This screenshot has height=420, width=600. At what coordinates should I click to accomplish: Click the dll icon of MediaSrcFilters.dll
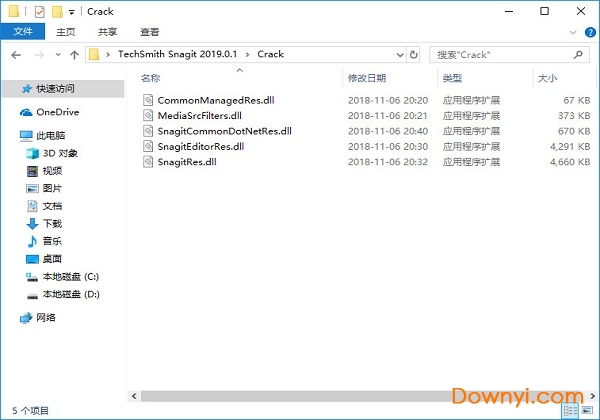coord(148,116)
